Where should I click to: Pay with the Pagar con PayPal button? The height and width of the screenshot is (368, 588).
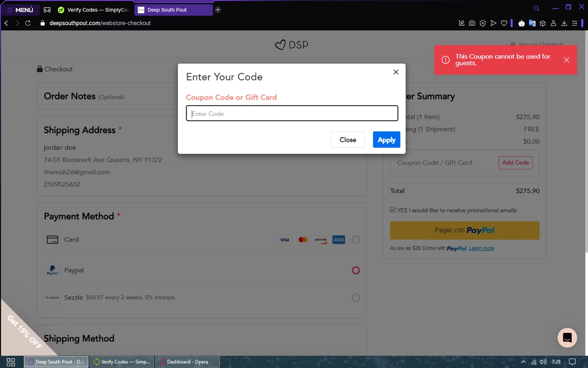coord(465,230)
